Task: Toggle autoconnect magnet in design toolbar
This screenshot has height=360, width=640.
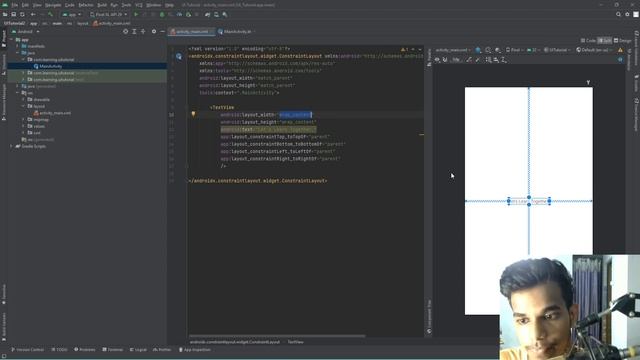Action: click(445, 60)
